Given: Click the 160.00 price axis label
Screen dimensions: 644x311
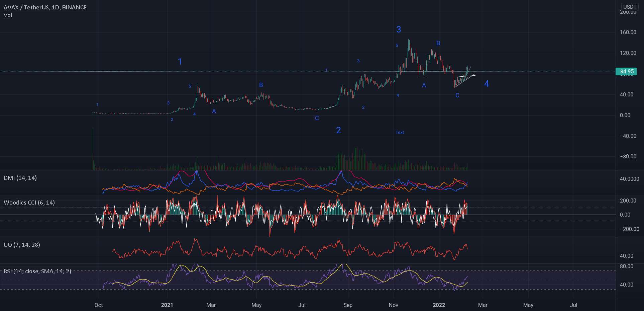Looking at the screenshot, I should point(628,32).
